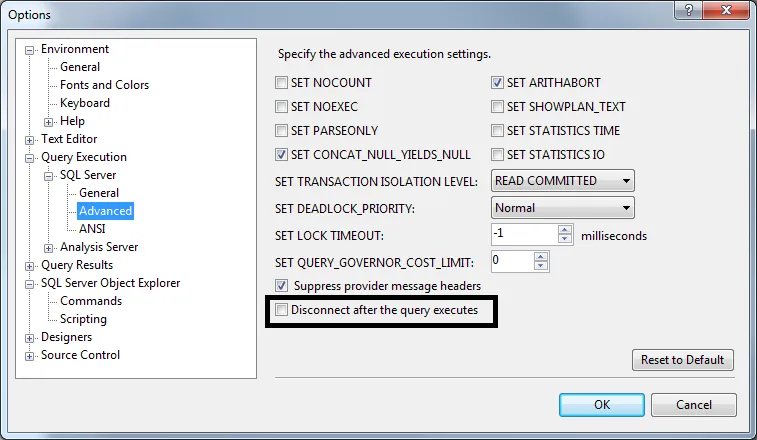Close the Options dialog window
This screenshot has height=440, width=757.
pyautogui.click(x=726, y=10)
